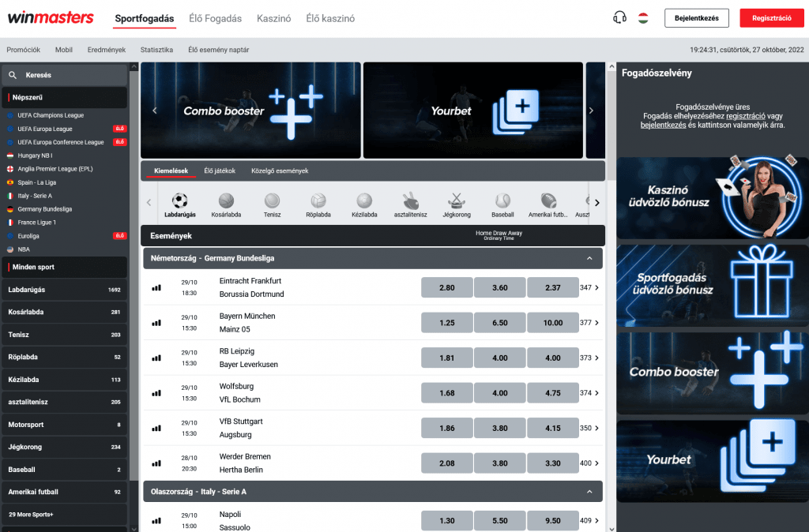The height and width of the screenshot is (532, 809).
Task: Open the Eredmények link
Action: pyautogui.click(x=107, y=50)
